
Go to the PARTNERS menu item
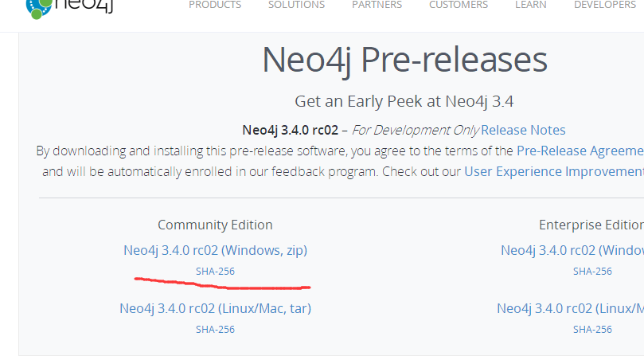click(x=377, y=5)
